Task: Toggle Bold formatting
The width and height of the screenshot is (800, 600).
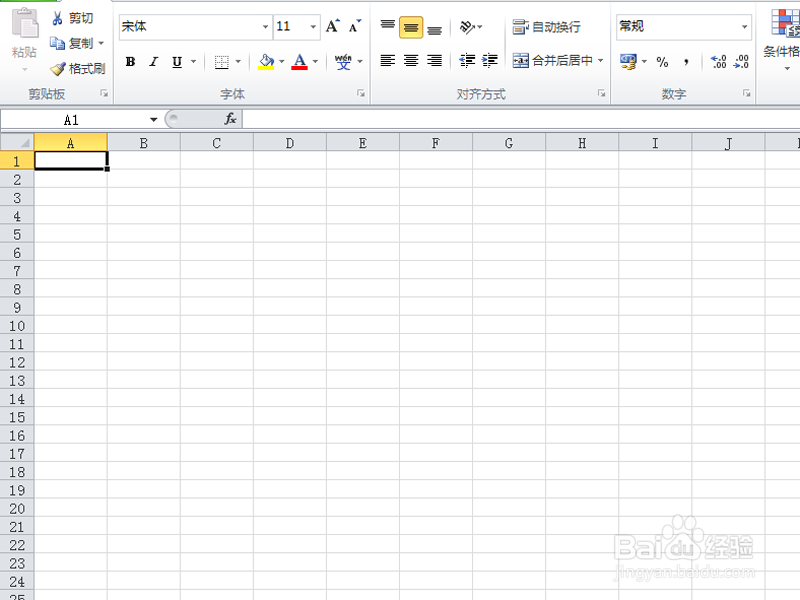Action: click(x=131, y=62)
